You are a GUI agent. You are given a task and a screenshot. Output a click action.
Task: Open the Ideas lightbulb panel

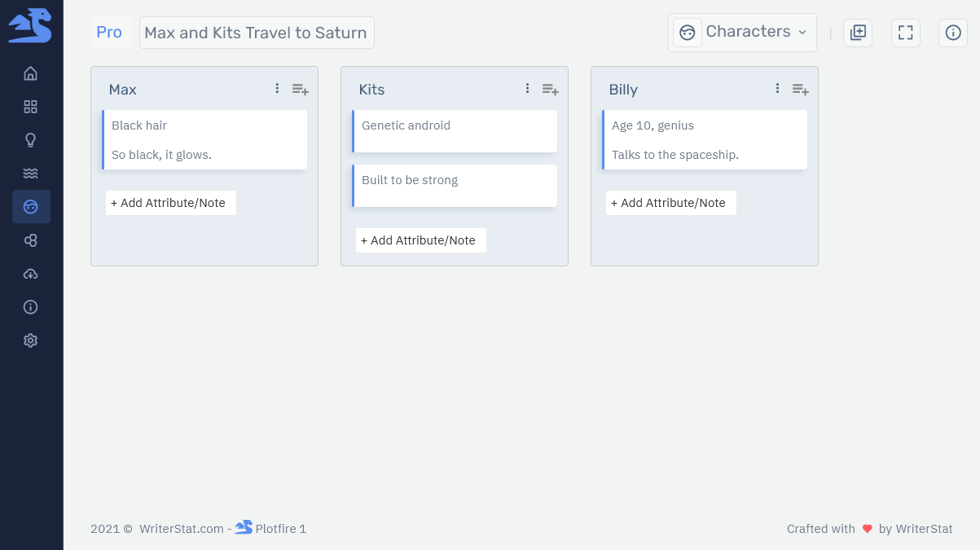[x=31, y=139]
